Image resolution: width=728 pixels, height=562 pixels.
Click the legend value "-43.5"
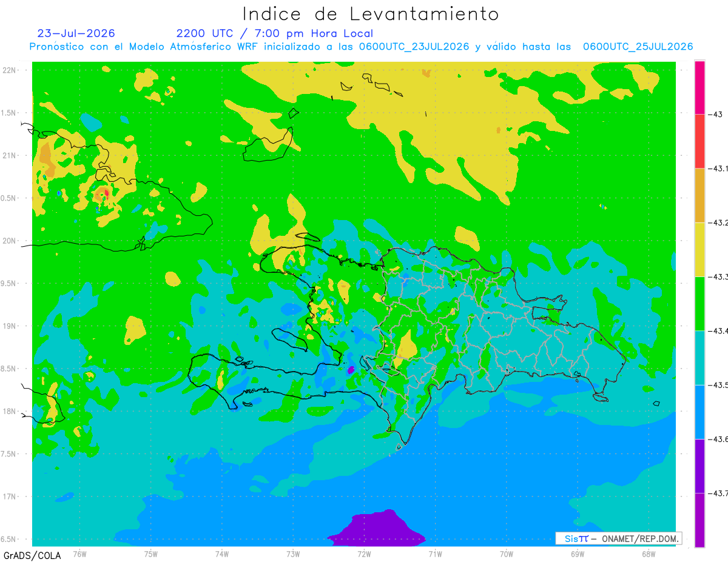[718, 384]
